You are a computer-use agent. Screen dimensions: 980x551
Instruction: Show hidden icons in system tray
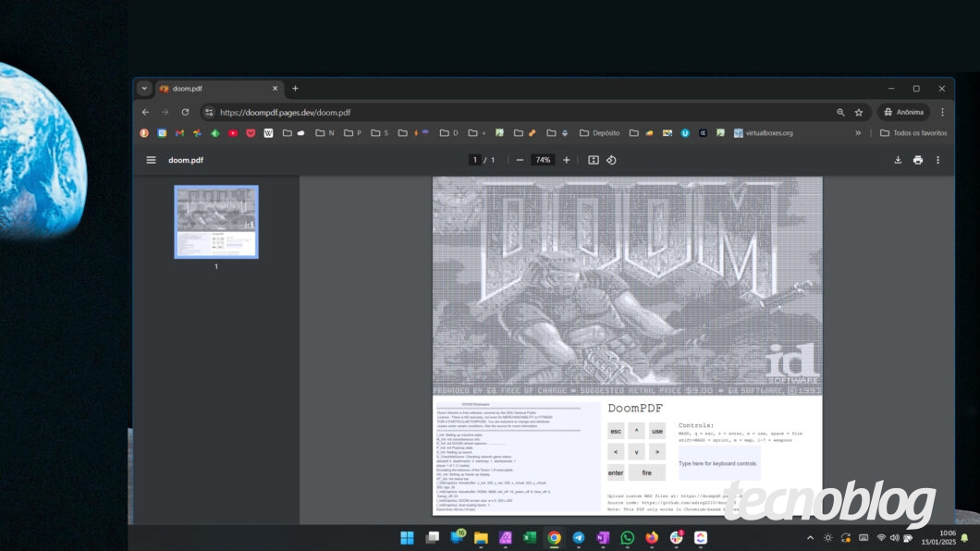809,537
